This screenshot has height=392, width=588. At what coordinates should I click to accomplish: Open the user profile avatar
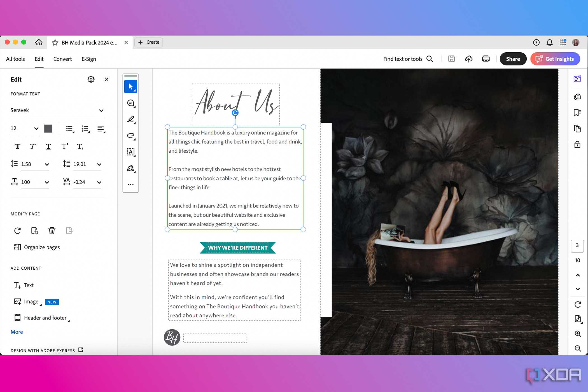[x=576, y=42]
